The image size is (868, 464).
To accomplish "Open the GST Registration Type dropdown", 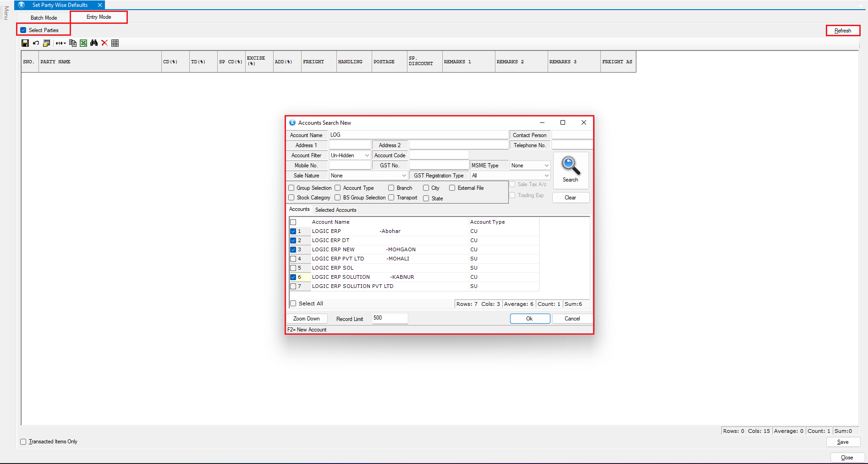I will click(546, 176).
